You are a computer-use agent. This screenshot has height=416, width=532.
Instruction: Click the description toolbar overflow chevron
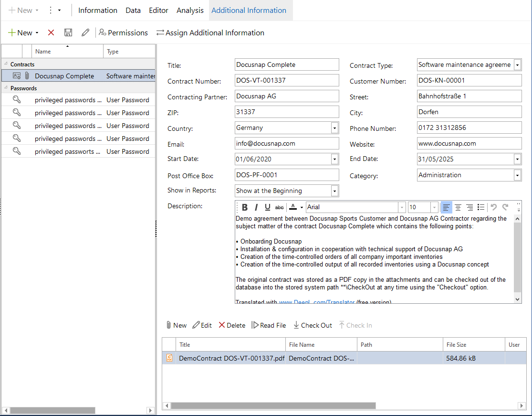[519, 207]
